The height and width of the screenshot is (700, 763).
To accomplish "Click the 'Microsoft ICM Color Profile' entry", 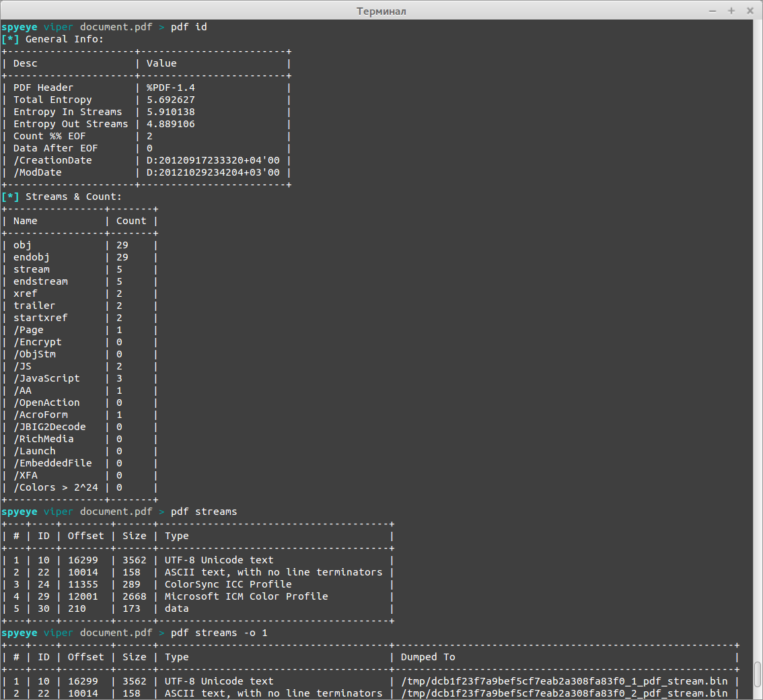I will (x=246, y=596).
